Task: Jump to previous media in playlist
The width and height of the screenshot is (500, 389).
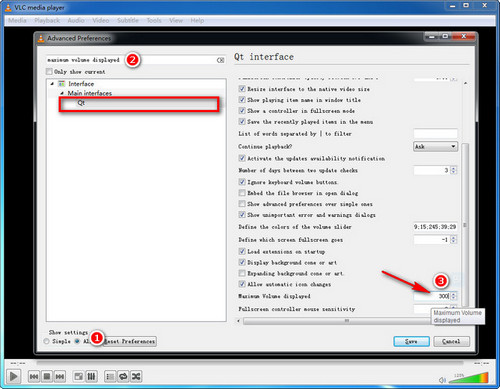Action: [x=34, y=377]
